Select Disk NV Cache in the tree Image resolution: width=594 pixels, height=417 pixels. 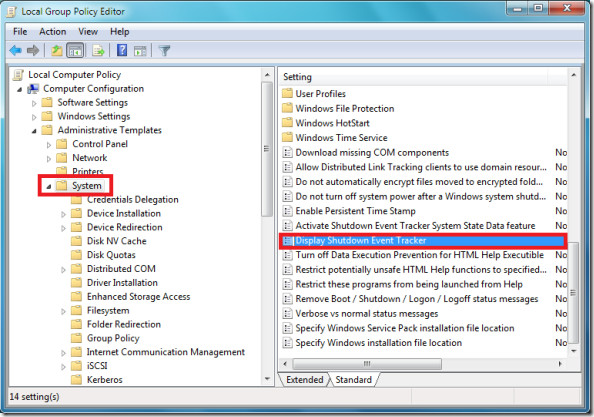117,241
